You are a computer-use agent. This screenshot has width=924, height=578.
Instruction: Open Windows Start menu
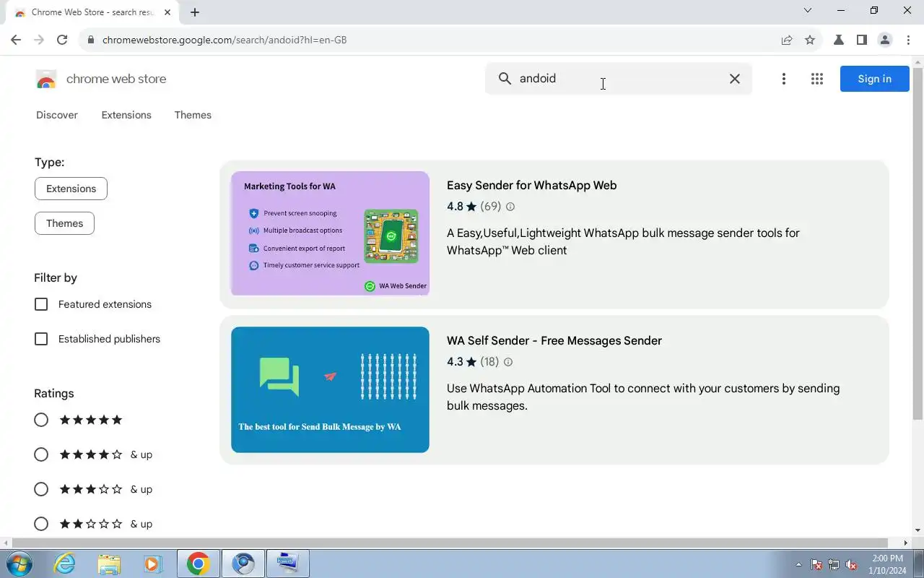tap(19, 564)
